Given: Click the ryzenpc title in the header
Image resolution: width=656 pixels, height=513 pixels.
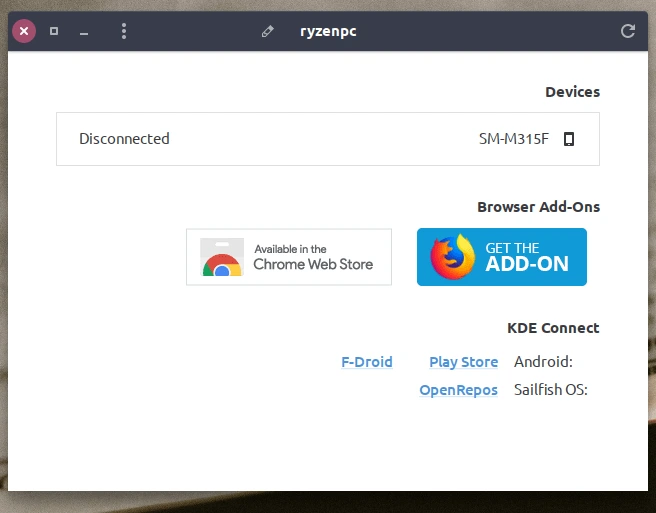Looking at the screenshot, I should [x=328, y=31].
